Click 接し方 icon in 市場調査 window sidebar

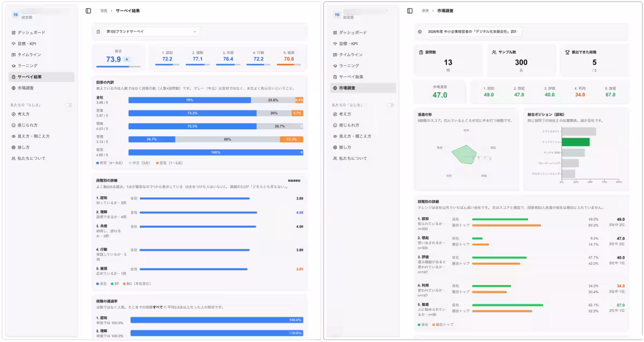335,147
